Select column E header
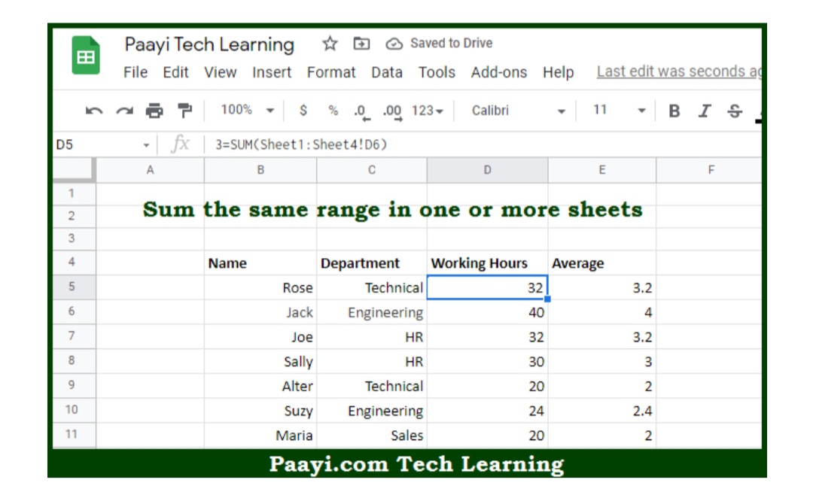Viewport: 813px width, 504px height. (602, 170)
